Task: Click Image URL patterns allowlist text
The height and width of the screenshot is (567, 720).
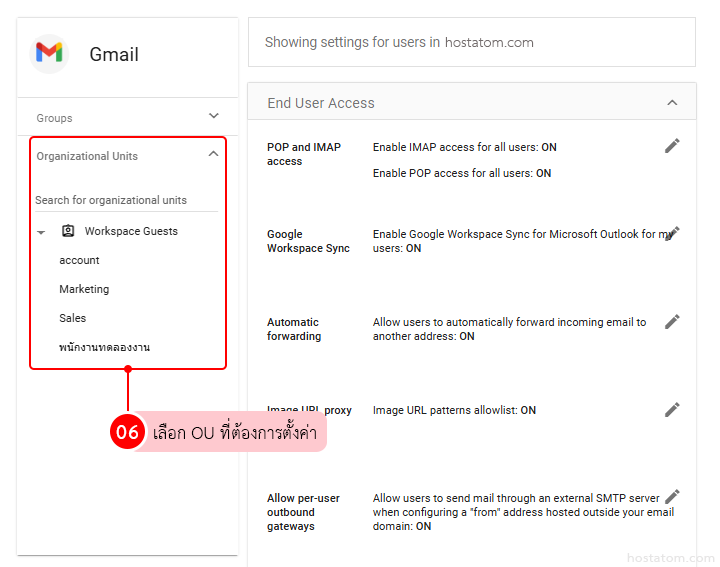Action: [x=454, y=410]
